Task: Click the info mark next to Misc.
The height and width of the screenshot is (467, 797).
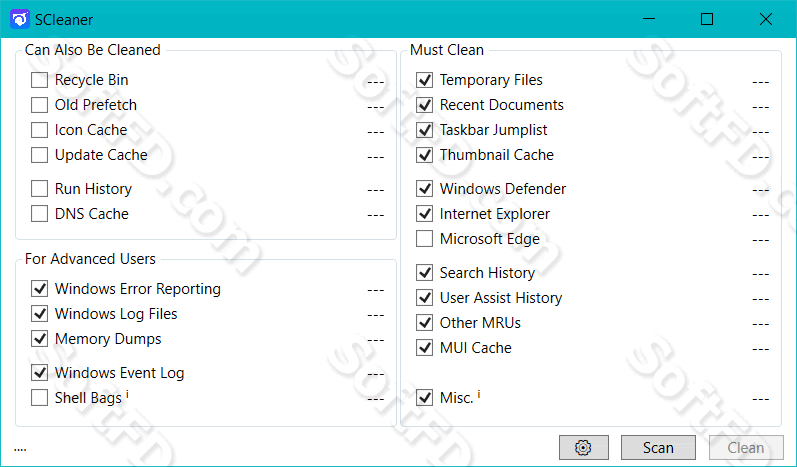Action: tap(479, 394)
